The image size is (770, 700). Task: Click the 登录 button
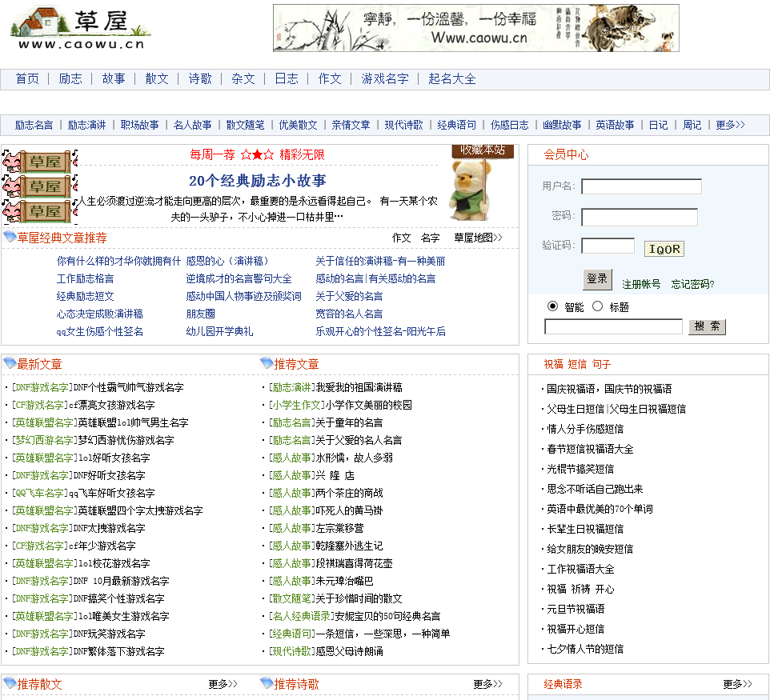pyautogui.click(x=597, y=279)
